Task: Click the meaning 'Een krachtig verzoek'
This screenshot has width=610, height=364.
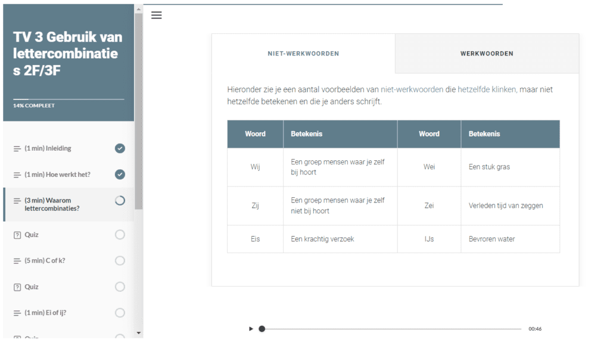Action: coord(322,239)
